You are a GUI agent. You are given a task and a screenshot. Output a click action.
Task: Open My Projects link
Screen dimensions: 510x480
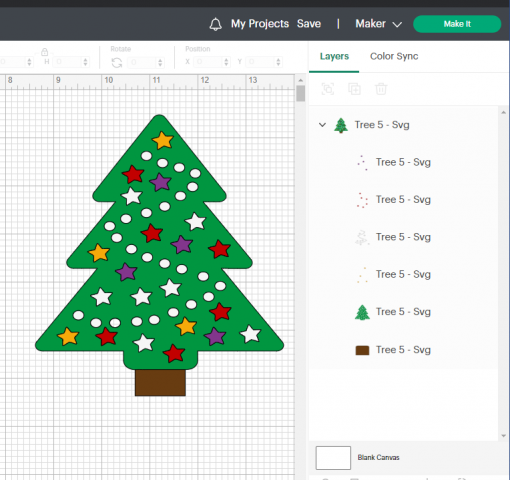260,24
